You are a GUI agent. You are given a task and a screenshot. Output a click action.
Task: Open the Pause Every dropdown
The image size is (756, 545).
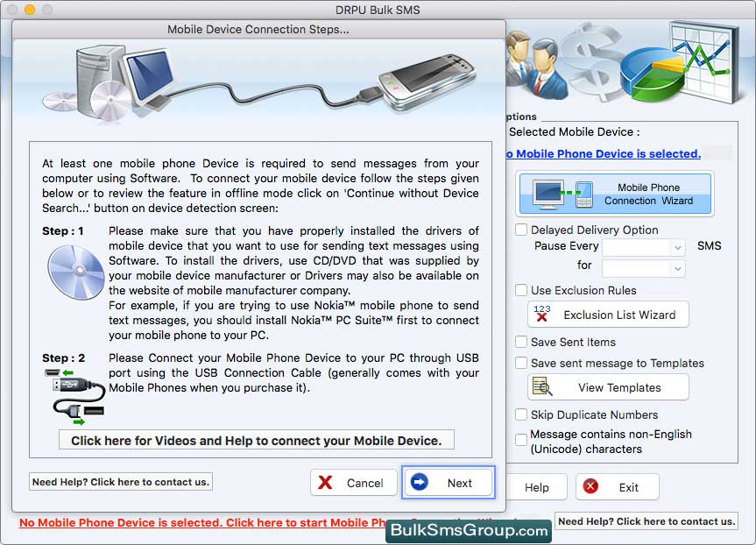(x=644, y=247)
